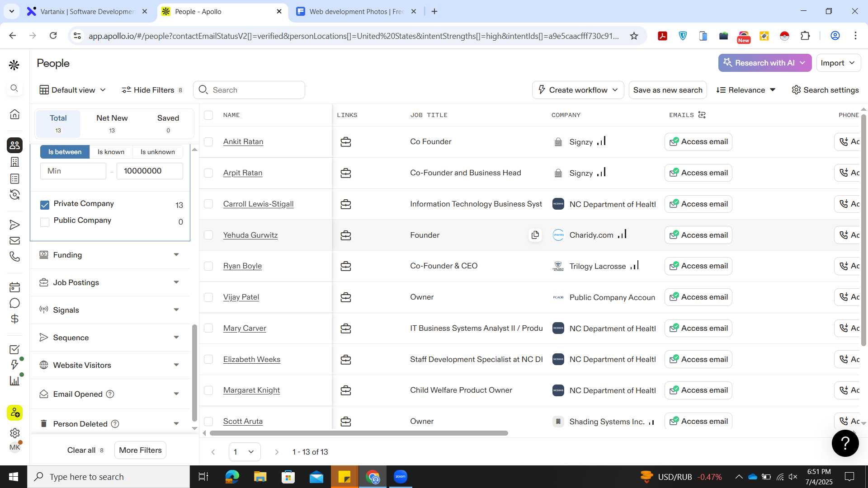The width and height of the screenshot is (868, 488).
Task: Open the help question mark button
Action: pyautogui.click(x=845, y=443)
